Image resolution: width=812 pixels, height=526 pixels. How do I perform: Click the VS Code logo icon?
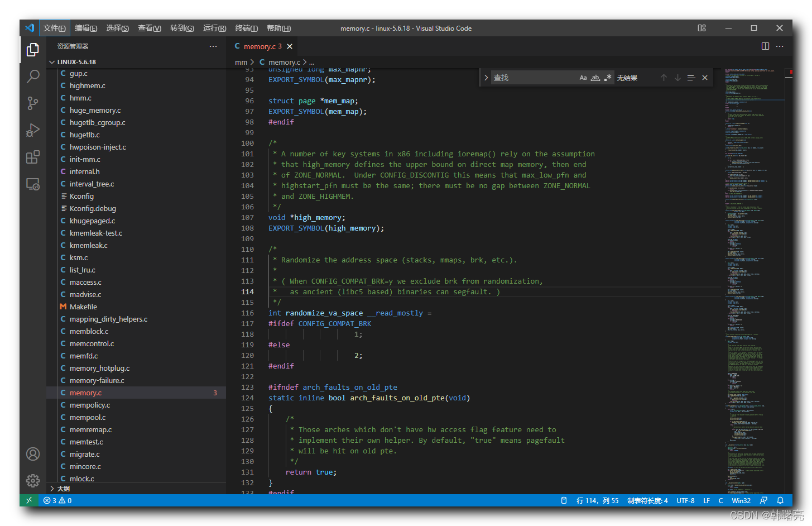click(x=30, y=28)
